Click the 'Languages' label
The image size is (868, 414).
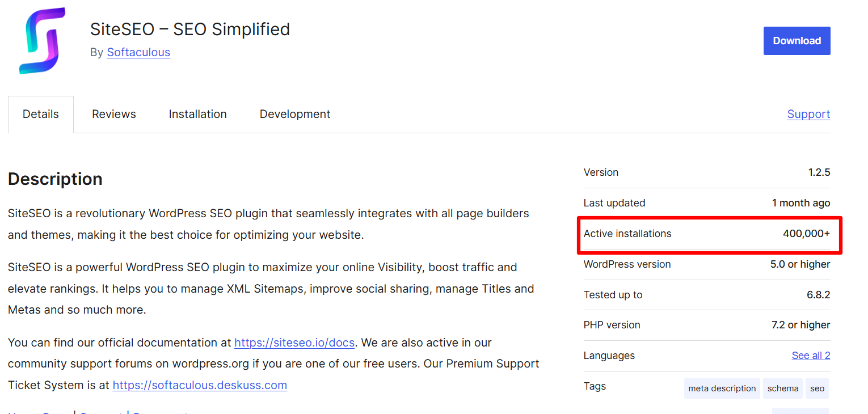pos(609,356)
